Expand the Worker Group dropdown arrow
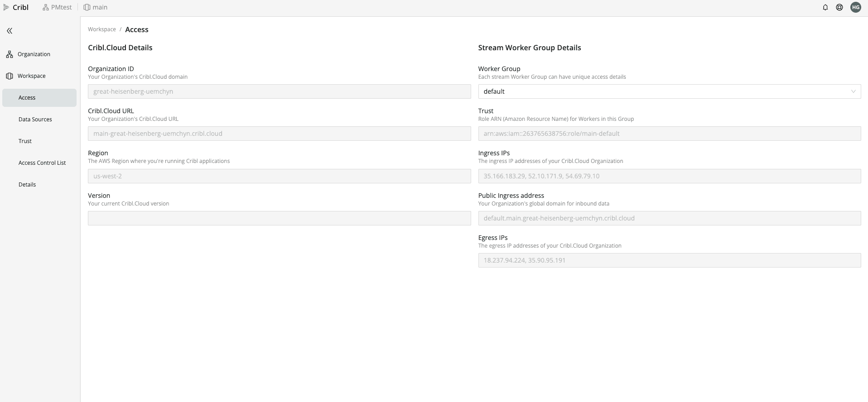This screenshot has height=402, width=868. pyautogui.click(x=853, y=91)
